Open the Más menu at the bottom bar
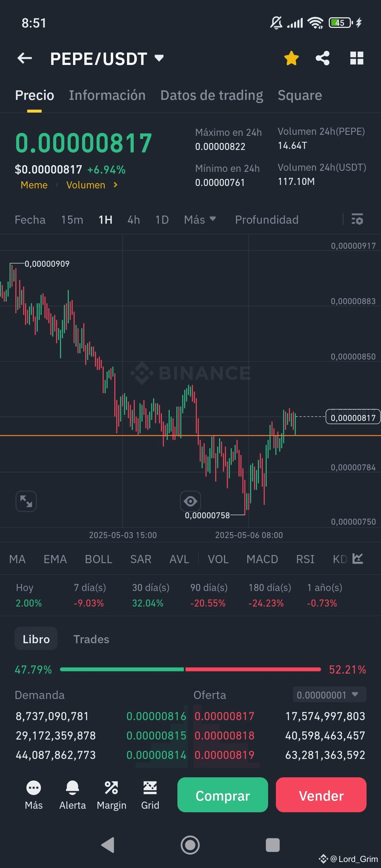 coord(34,795)
